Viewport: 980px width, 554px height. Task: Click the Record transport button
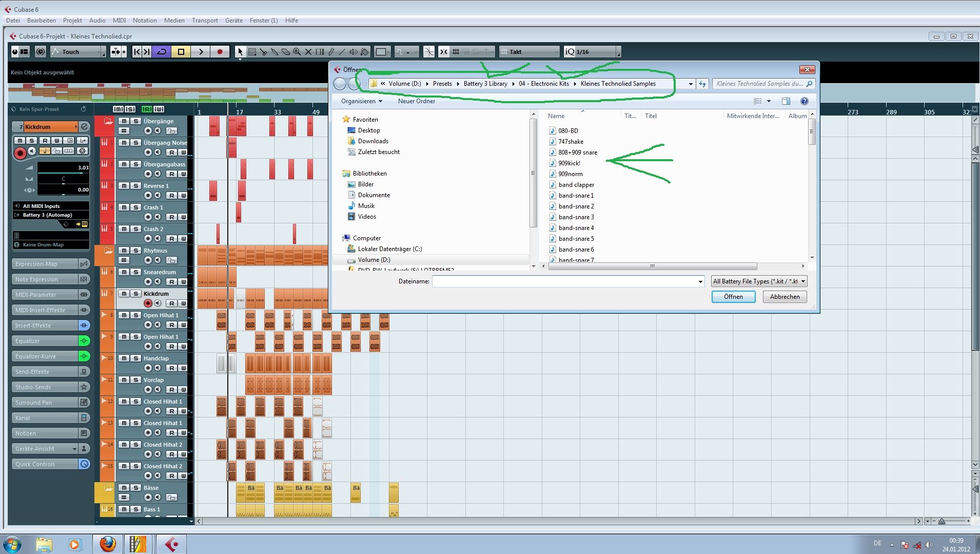click(x=220, y=52)
